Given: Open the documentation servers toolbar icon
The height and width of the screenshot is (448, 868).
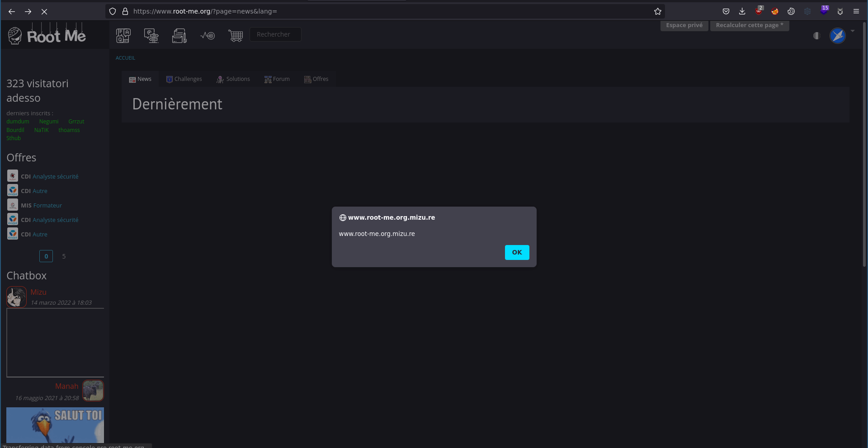Looking at the screenshot, I should click(179, 36).
